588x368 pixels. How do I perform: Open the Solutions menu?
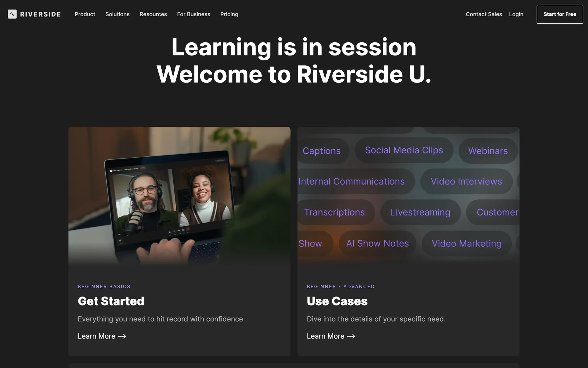[117, 14]
